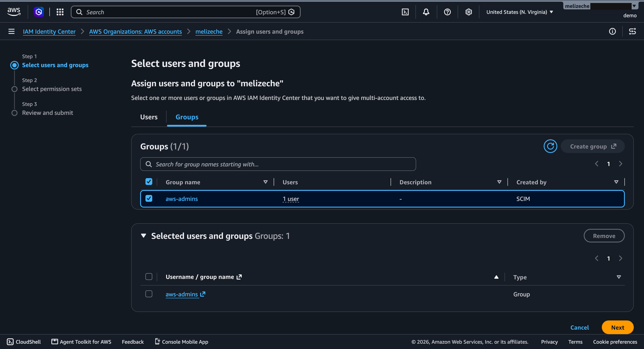The height and width of the screenshot is (349, 644).
Task: Open the services grid menu icon
Action: pyautogui.click(x=60, y=12)
